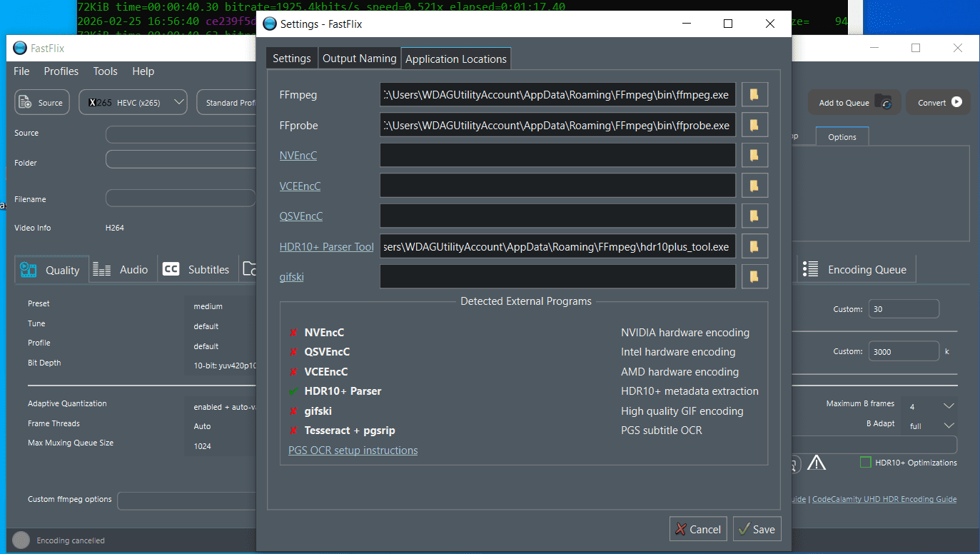Click the Custom field containing 30
The height and width of the screenshot is (554, 980).
click(x=904, y=309)
